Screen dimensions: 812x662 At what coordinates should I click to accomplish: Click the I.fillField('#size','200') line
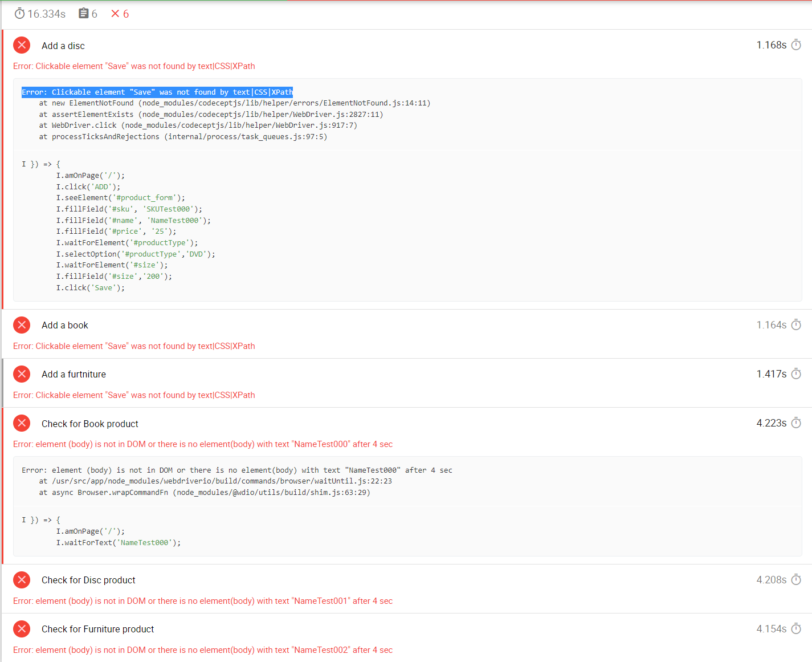114,276
